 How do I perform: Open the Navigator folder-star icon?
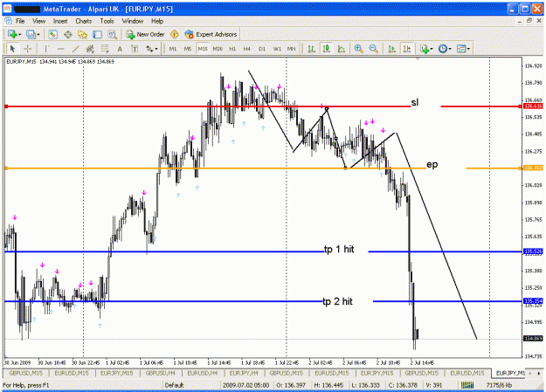82,34
